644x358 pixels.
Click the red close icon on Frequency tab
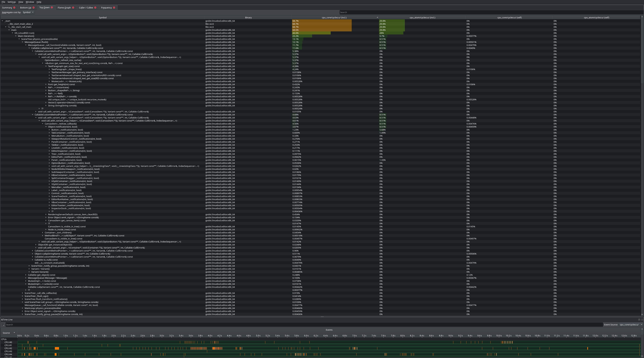(x=114, y=8)
